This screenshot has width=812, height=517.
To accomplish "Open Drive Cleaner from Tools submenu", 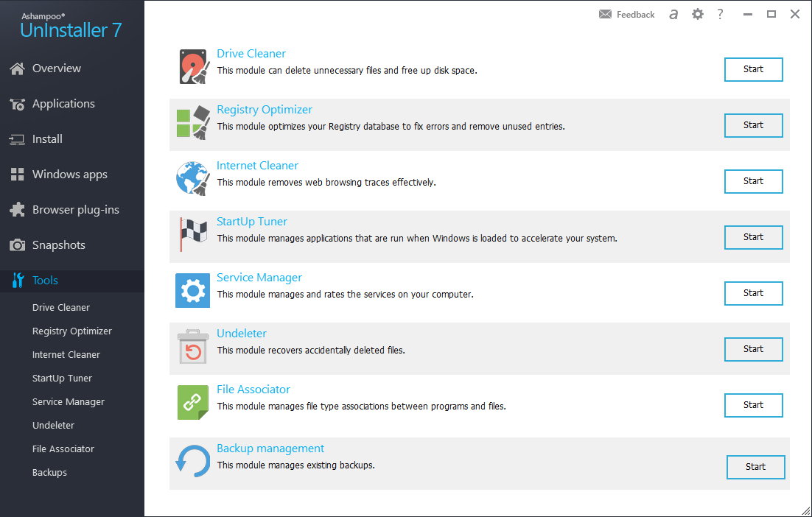I will click(60, 307).
